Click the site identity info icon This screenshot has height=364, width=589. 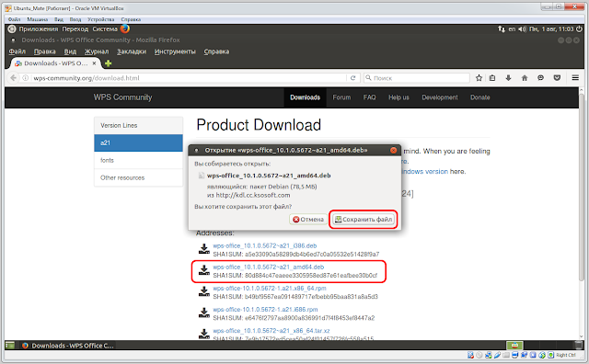(26, 78)
